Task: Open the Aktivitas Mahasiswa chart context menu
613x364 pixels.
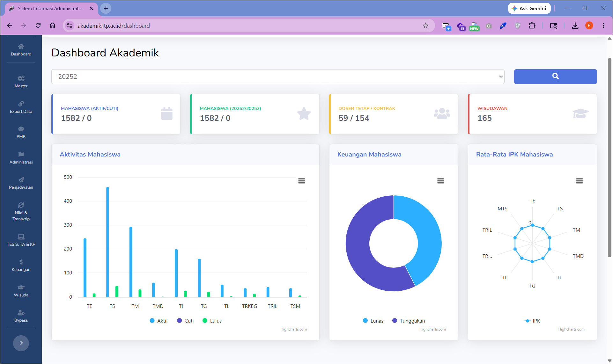Action: point(301,181)
